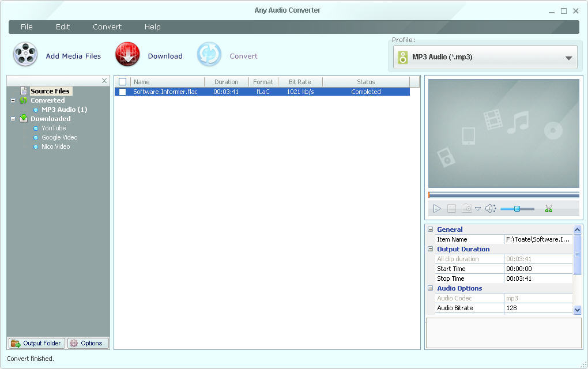
Task: Click the Completed status cell
Action: click(366, 92)
